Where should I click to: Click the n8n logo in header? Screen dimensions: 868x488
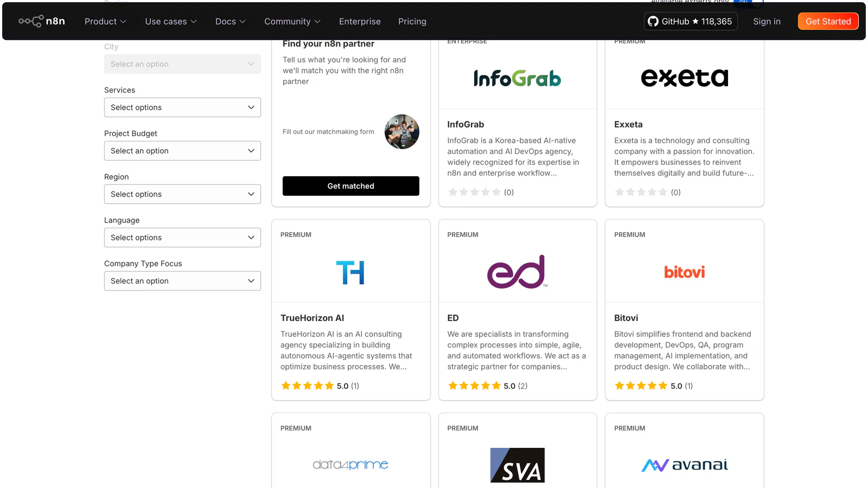[42, 21]
